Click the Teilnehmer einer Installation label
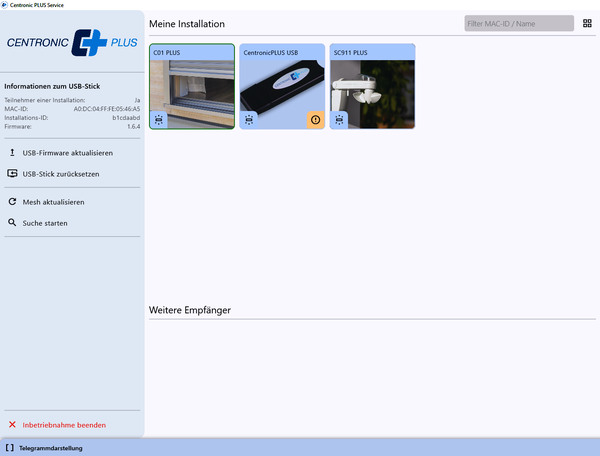This screenshot has height=456, width=600. point(45,100)
